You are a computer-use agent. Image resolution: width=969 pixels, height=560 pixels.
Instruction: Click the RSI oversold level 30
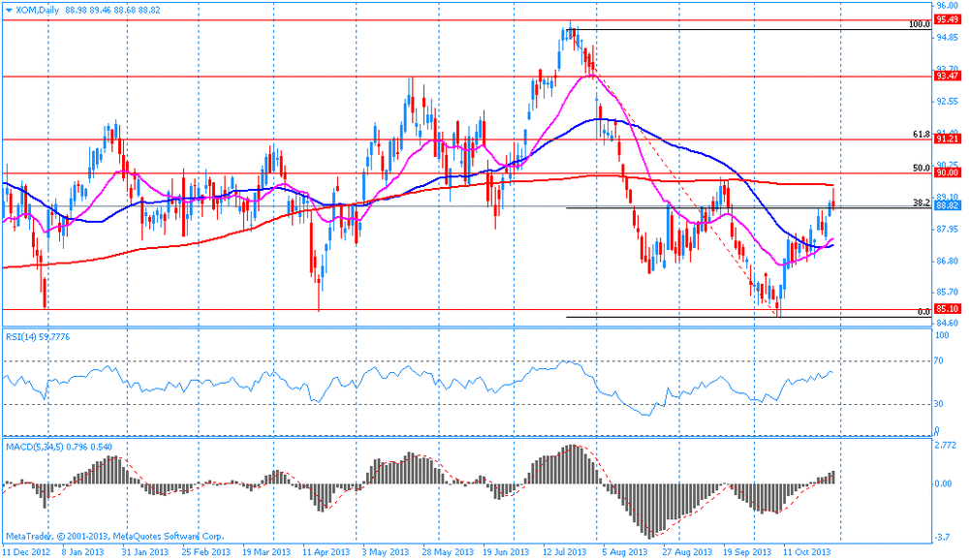(939, 404)
